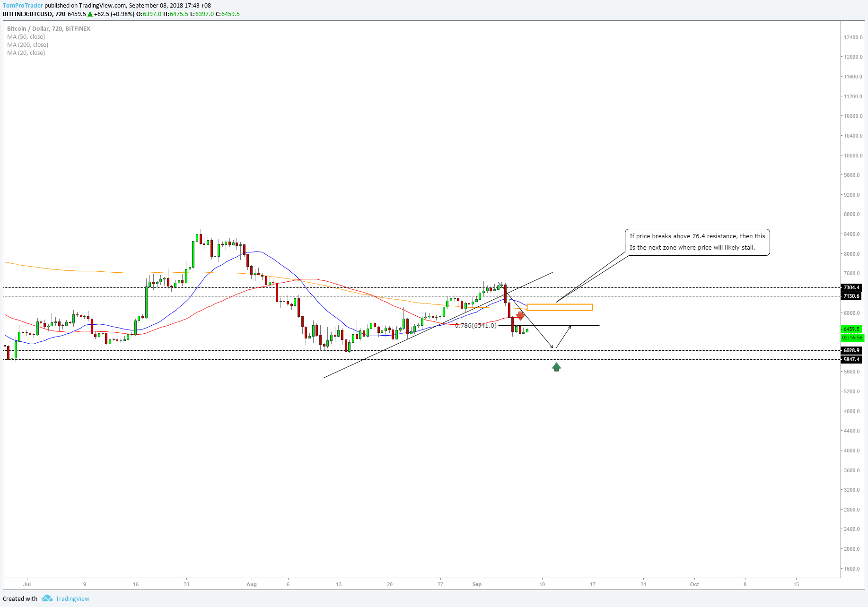This screenshot has height=607, width=868.
Task: Select the orange rectangle resistance zone
Action: (x=560, y=307)
